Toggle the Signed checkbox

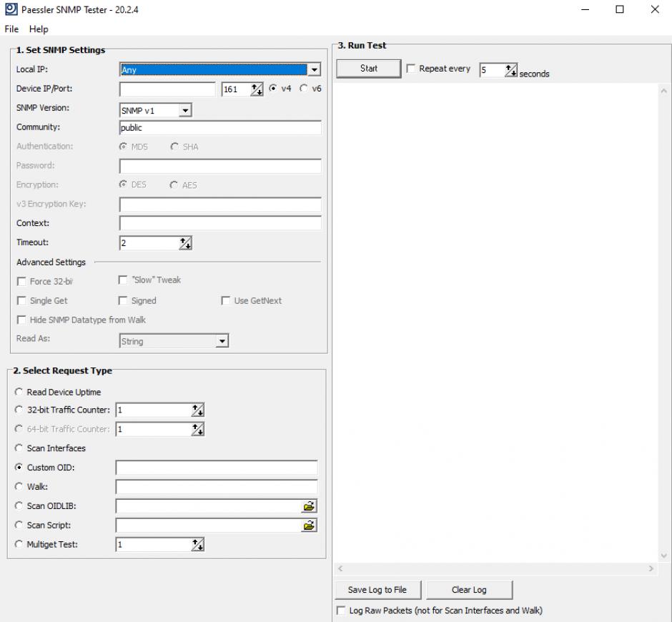pyautogui.click(x=123, y=300)
